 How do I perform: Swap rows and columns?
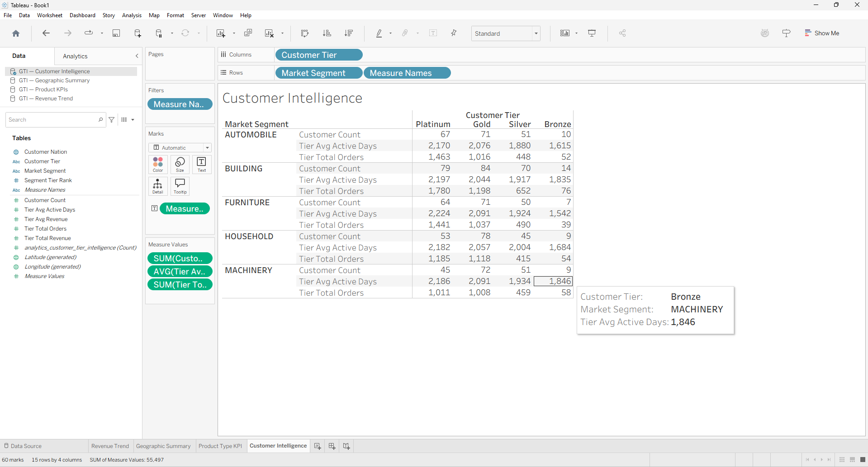click(305, 33)
